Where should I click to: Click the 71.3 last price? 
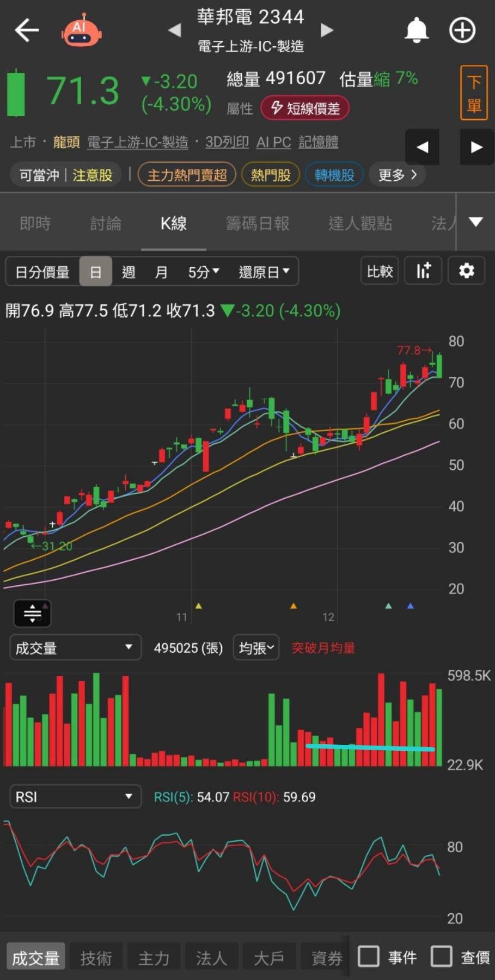(83, 90)
